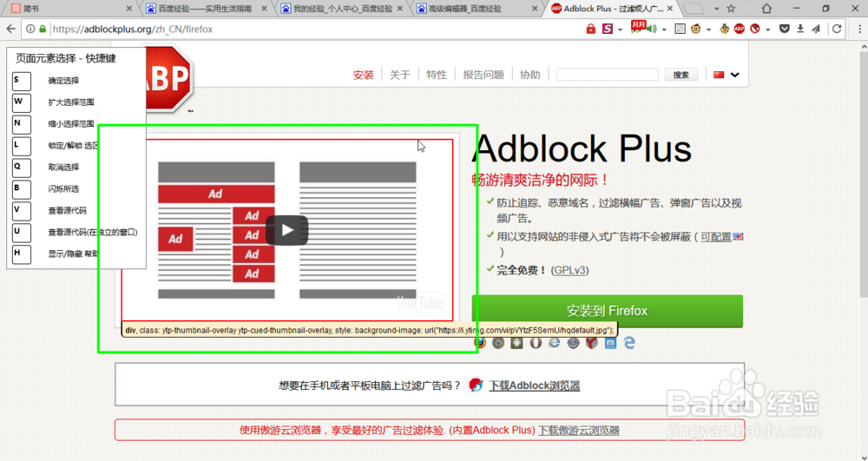868x461 pixels.
Task: Open the 关于 navigation item
Action: click(400, 75)
